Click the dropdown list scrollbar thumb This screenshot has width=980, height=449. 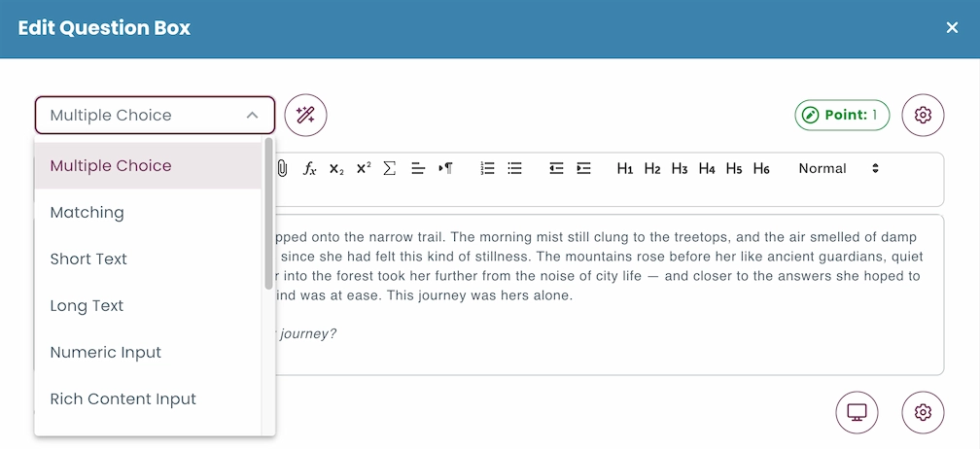[x=268, y=214]
